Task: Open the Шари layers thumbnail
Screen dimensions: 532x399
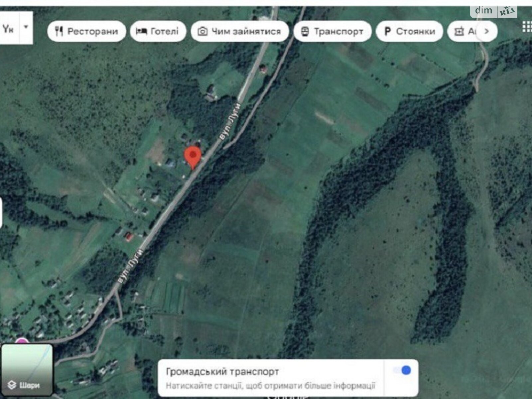Action: [x=27, y=370]
